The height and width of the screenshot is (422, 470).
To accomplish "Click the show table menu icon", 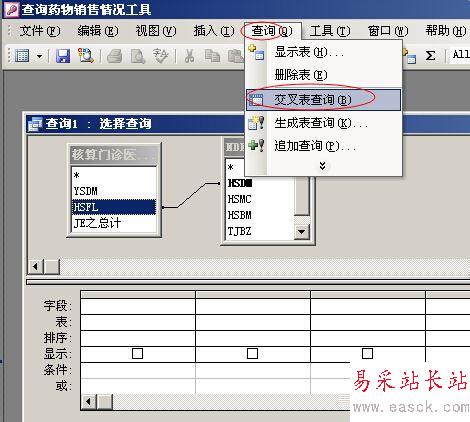I will pyautogui.click(x=256, y=52).
